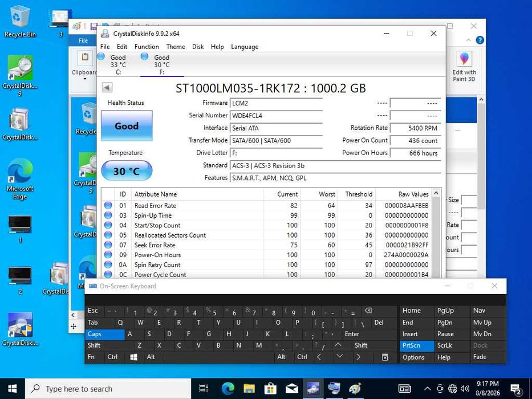Click the Serial Number field WDE4FCL4

pos(276,116)
